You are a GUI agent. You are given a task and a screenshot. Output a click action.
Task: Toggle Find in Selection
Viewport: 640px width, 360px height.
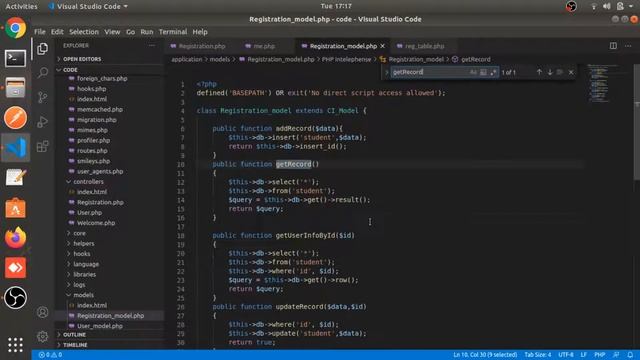[560, 72]
